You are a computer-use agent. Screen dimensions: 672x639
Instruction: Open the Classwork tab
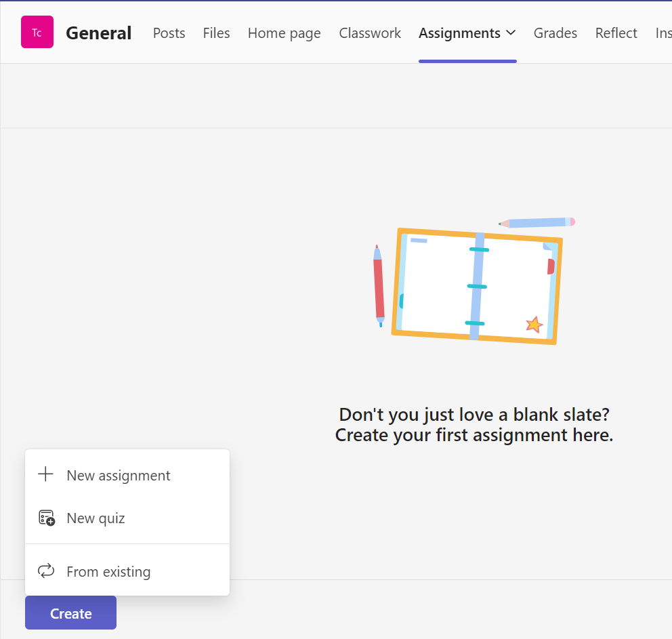tap(370, 33)
